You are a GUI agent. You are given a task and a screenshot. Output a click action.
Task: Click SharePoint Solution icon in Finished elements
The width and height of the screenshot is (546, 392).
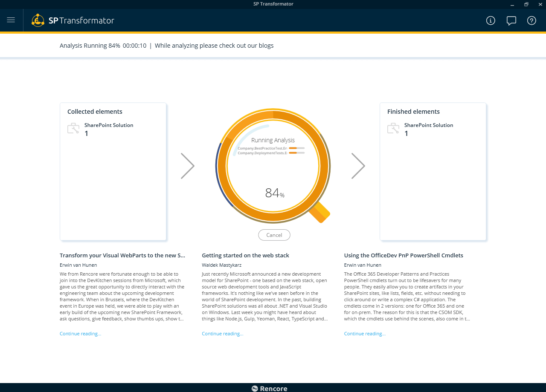(393, 129)
